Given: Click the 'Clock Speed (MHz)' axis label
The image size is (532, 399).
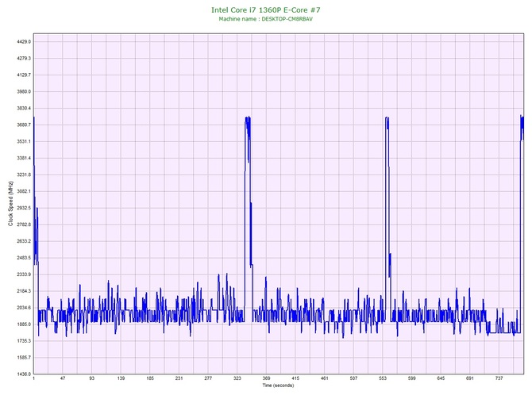Looking at the screenshot, I should point(11,204).
